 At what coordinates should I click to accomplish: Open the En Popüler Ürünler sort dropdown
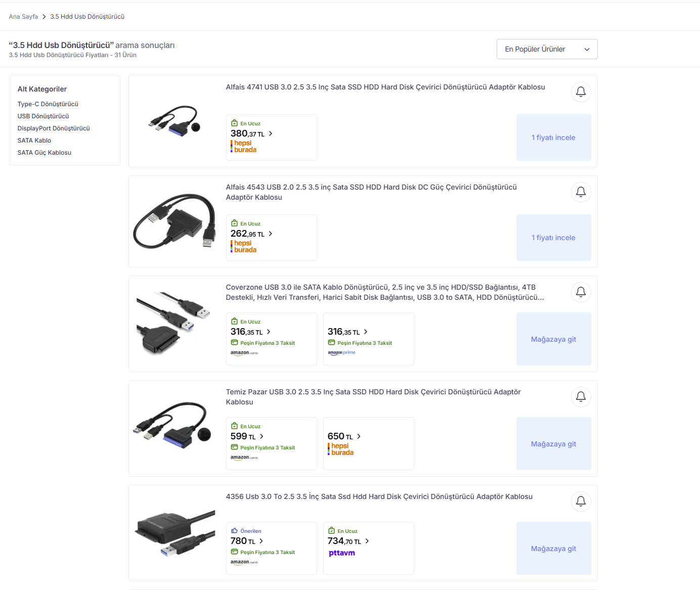(x=547, y=49)
